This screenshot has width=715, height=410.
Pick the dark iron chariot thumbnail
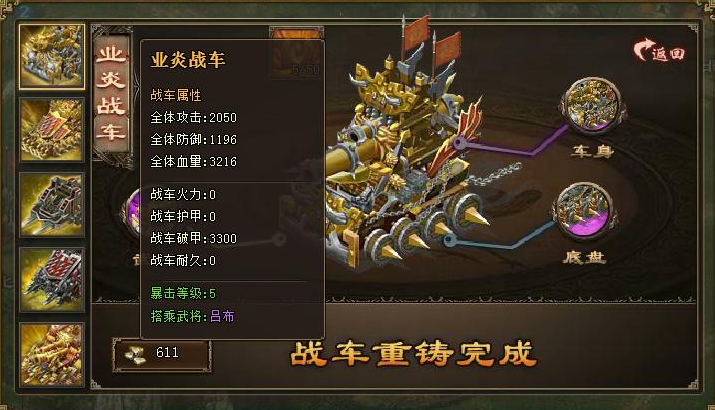pyautogui.click(x=52, y=205)
